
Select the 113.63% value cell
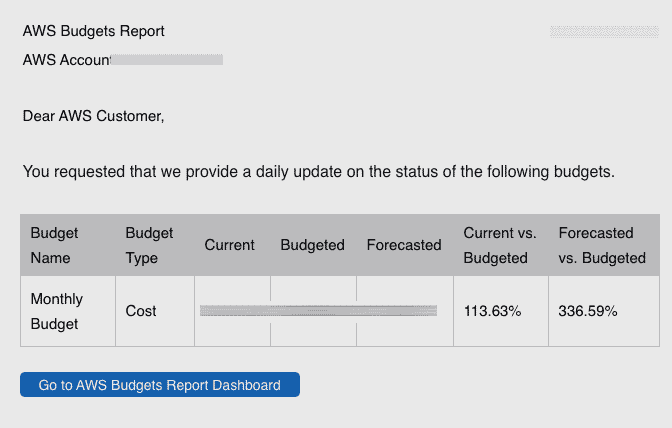[x=501, y=311]
